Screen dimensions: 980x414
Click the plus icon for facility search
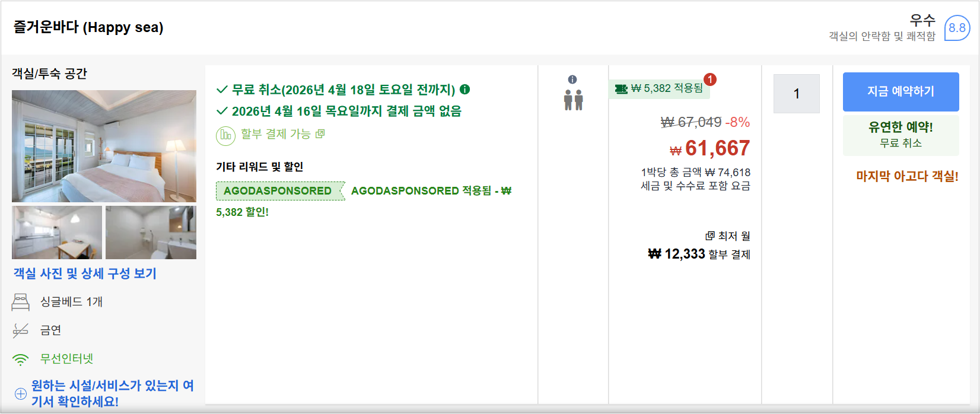click(x=20, y=394)
